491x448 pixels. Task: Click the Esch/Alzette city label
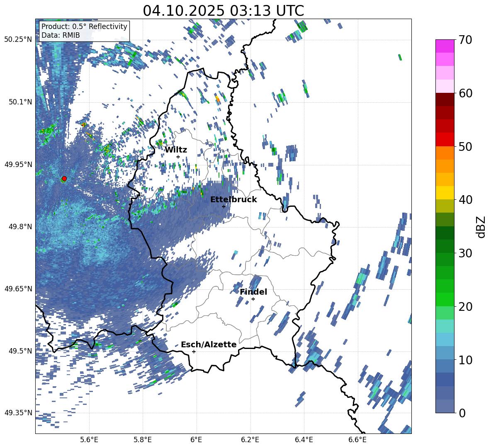coord(209,344)
